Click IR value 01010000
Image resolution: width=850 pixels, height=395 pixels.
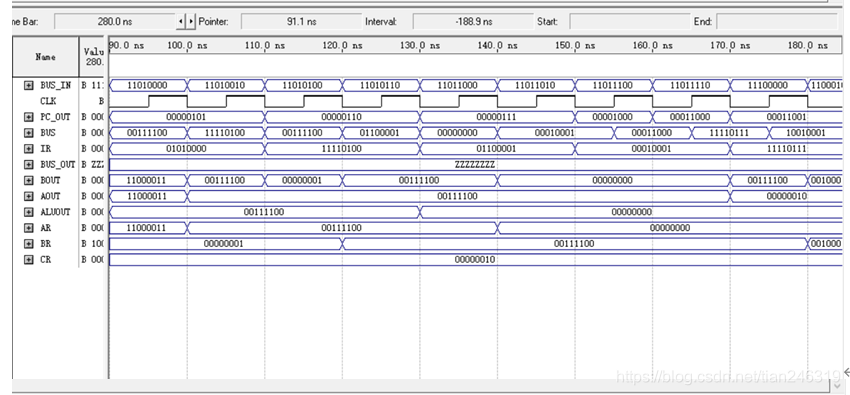coord(186,148)
